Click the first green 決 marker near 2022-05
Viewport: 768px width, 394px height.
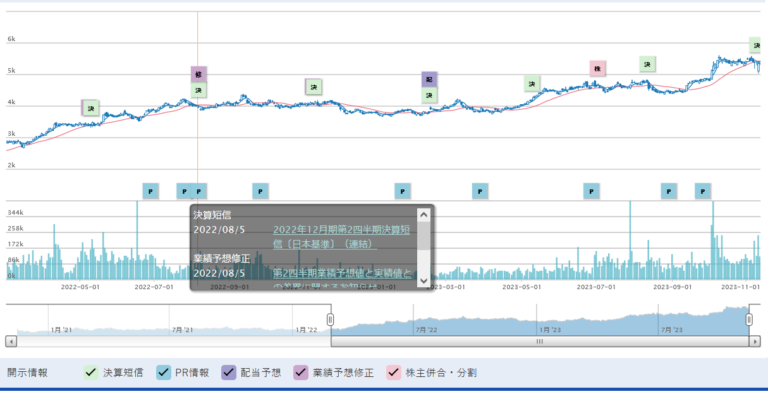click(91, 108)
